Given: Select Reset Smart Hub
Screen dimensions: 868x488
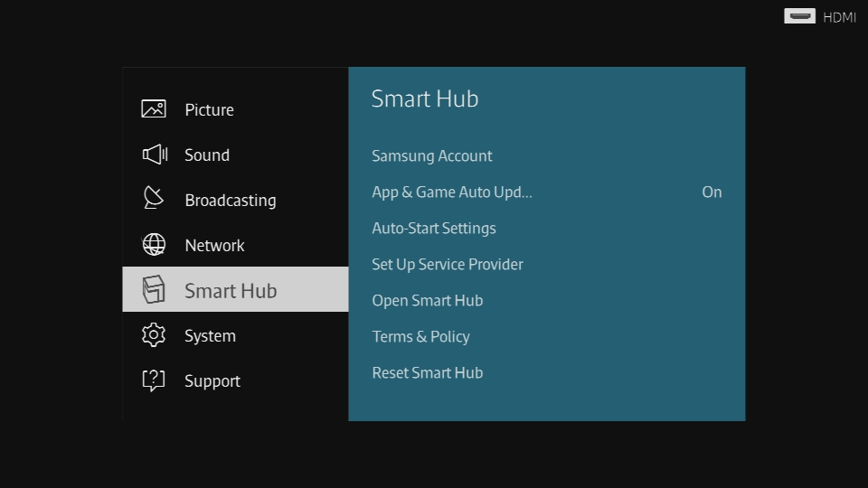Looking at the screenshot, I should (546, 373).
